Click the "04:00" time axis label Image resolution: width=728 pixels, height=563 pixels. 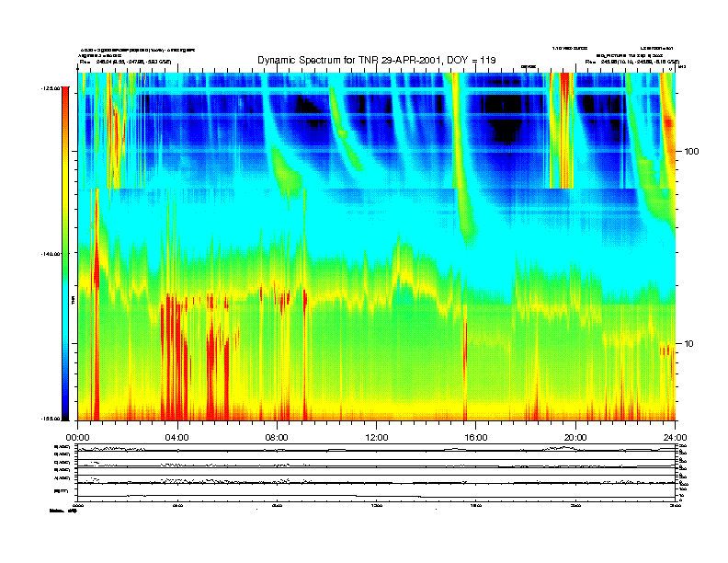177,438
